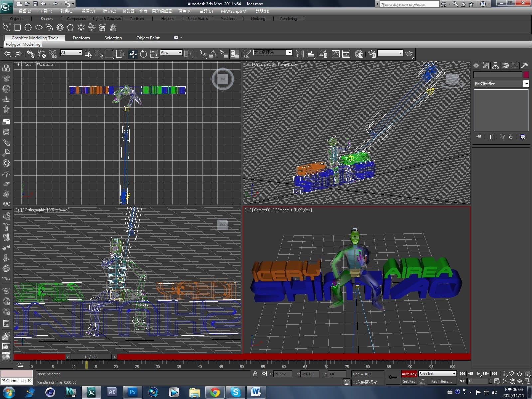
Task: Open the Utilities hammer panel
Action: [x=525, y=66]
